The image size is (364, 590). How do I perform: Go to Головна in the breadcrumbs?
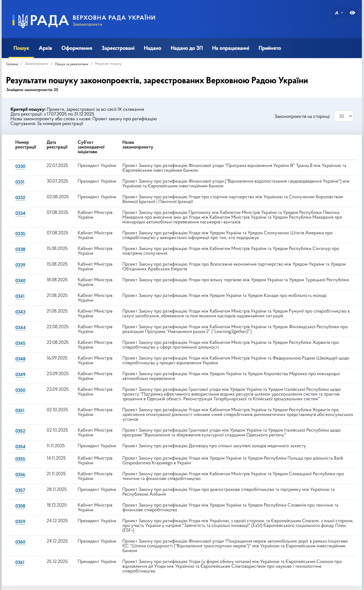point(12,64)
